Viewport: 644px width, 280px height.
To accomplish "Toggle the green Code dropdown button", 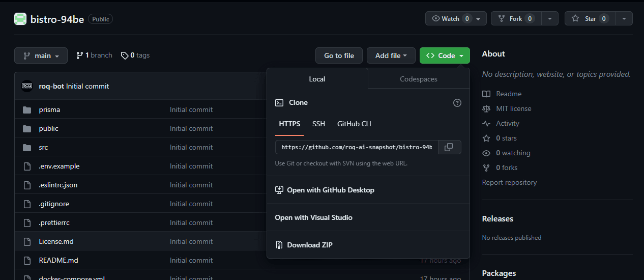I will pyautogui.click(x=445, y=55).
